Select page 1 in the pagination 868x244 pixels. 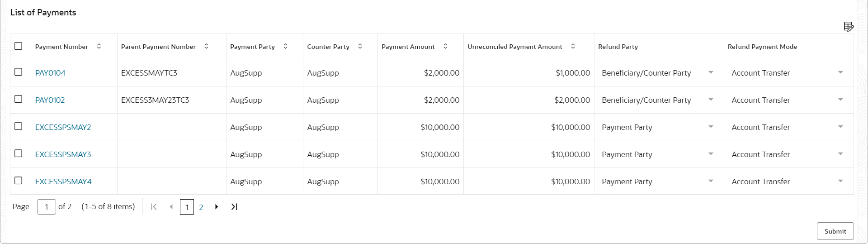[187, 207]
